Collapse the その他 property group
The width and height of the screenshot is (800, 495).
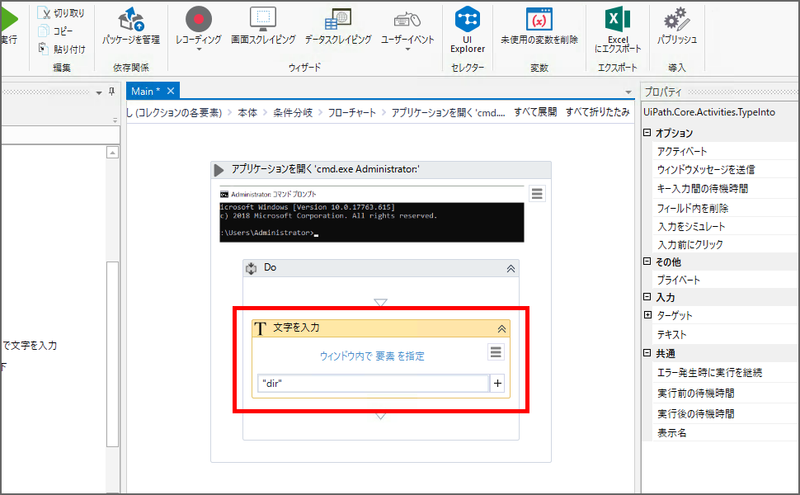[647, 261]
